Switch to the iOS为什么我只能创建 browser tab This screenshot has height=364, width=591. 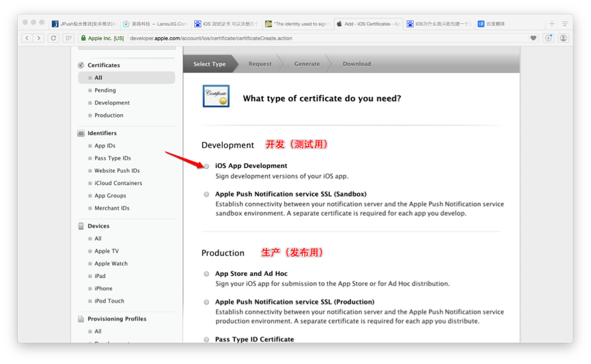[x=439, y=24]
